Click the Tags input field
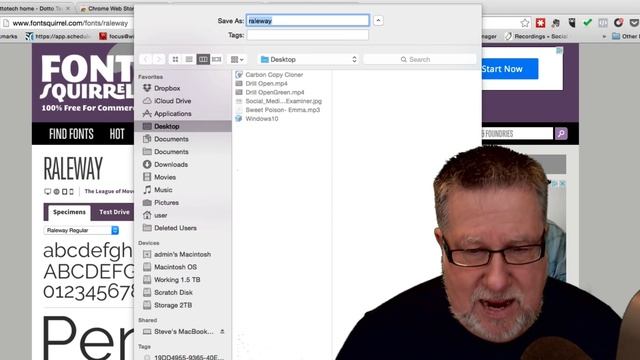The image size is (640, 360). point(308,35)
